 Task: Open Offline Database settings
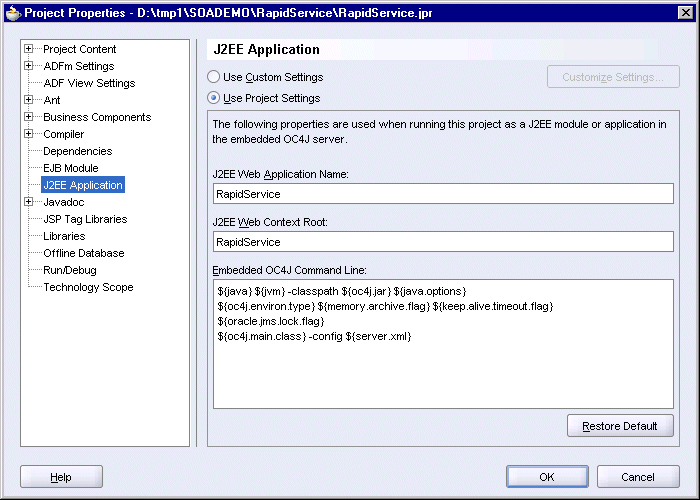[84, 253]
